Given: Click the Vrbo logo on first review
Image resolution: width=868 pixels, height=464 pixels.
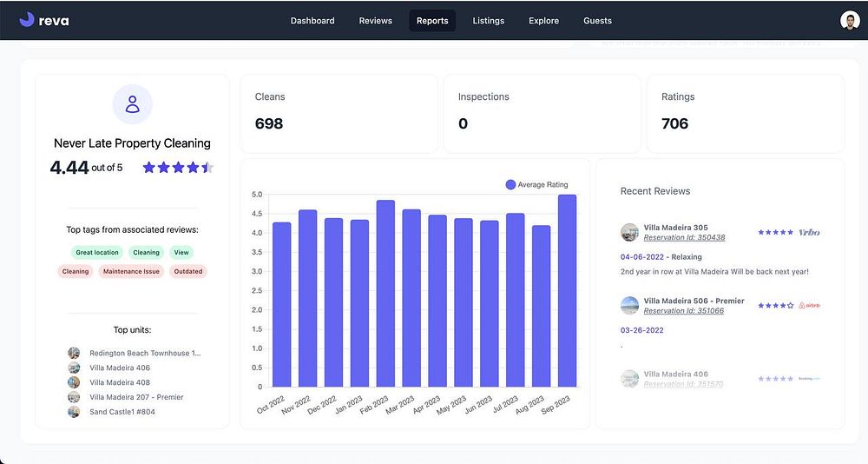Looking at the screenshot, I should [x=809, y=232].
